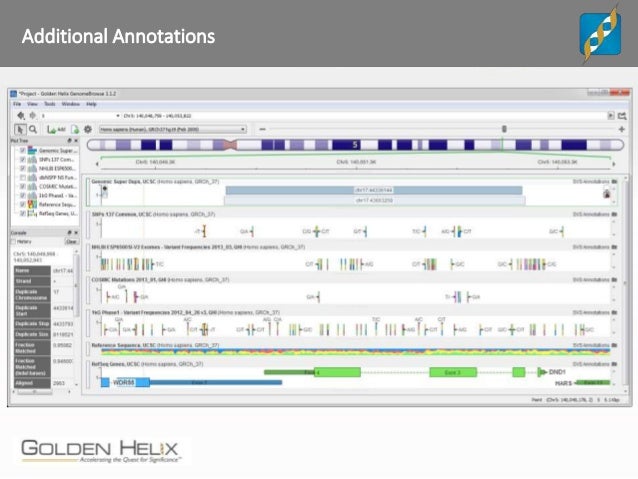Open the Homo sapiens genome assembly dropdown

click(x=173, y=129)
